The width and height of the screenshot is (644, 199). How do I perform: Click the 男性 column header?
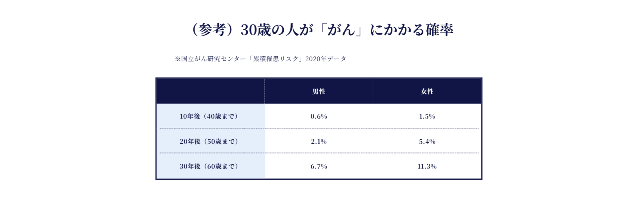(319, 91)
